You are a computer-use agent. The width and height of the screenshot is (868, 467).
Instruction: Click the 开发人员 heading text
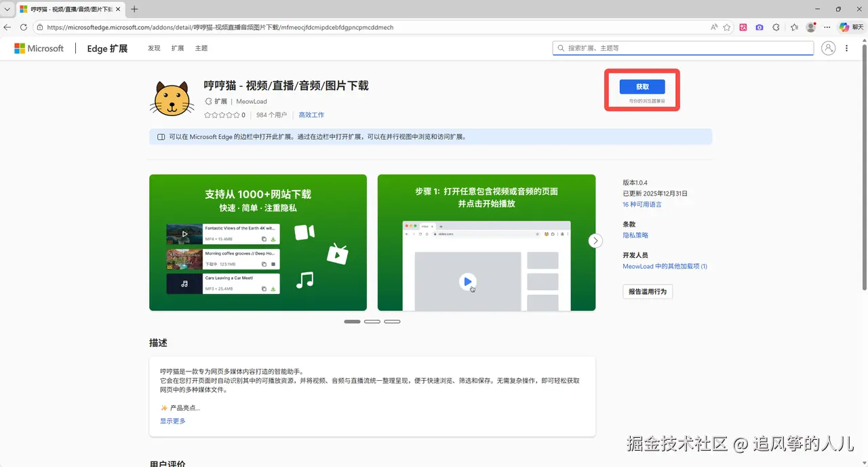(636, 255)
